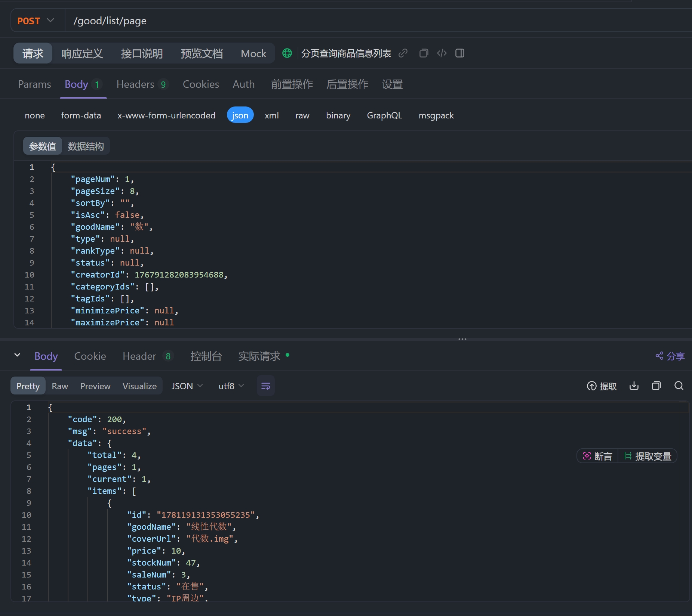The image size is (692, 616).
Task: Click the link icon beside the API name
Action: (403, 53)
